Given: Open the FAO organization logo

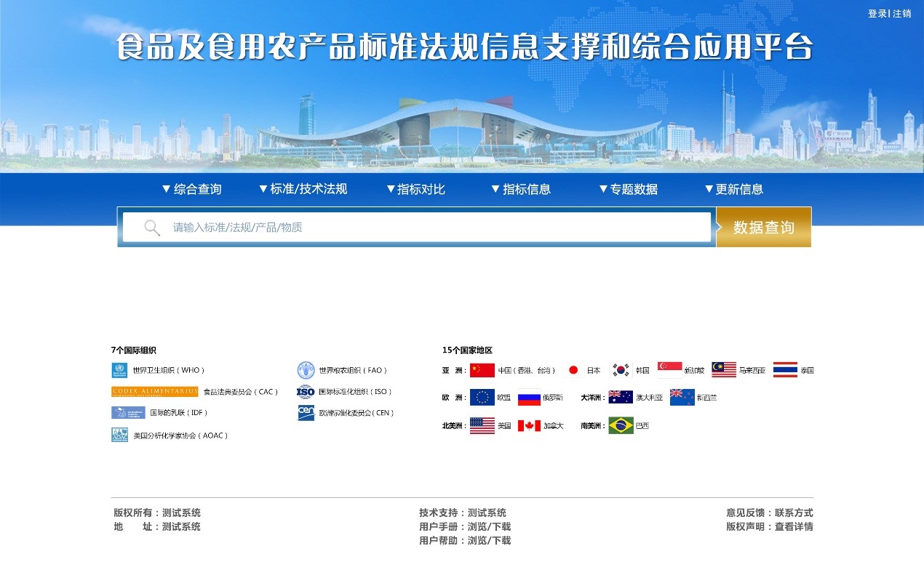Looking at the screenshot, I should pyautogui.click(x=306, y=370).
